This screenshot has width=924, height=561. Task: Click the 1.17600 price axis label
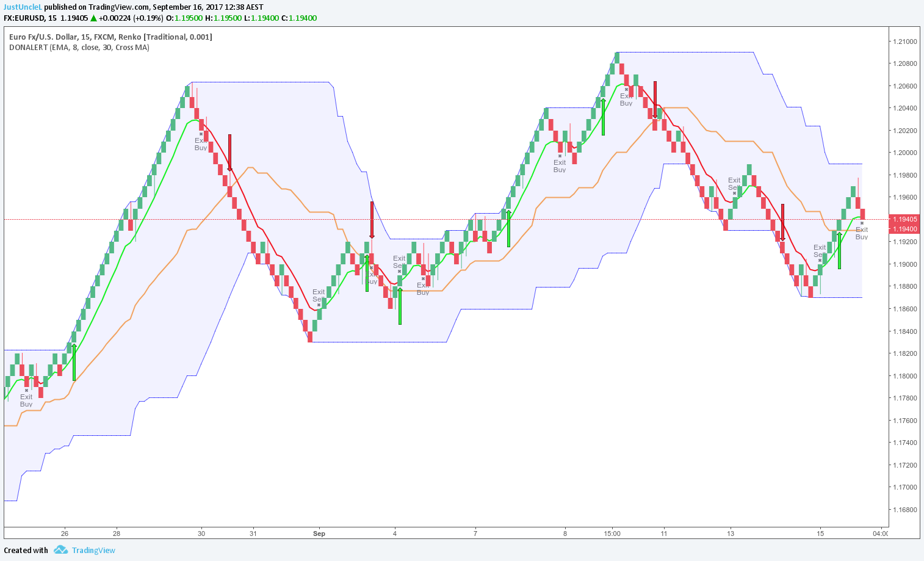pos(904,421)
